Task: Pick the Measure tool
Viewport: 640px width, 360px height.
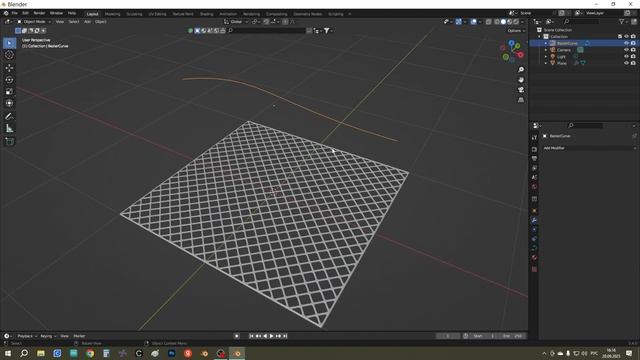Action: point(9,128)
